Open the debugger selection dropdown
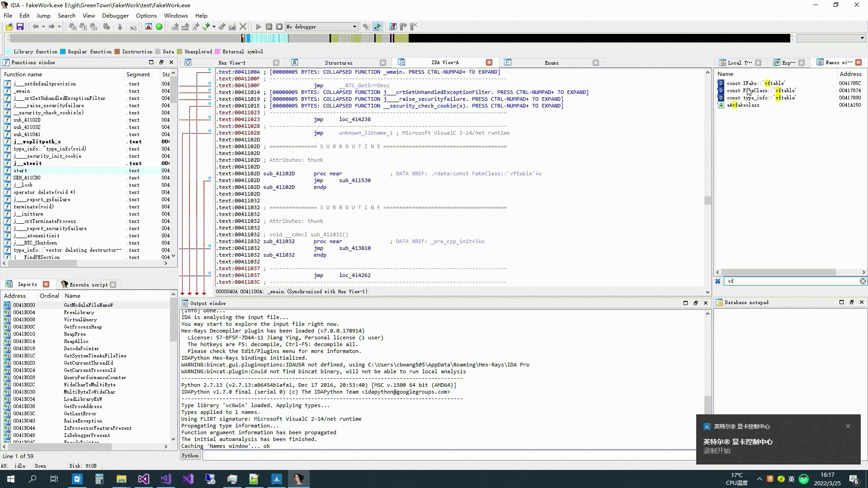Image resolution: width=868 pixels, height=488 pixels. 354,27
